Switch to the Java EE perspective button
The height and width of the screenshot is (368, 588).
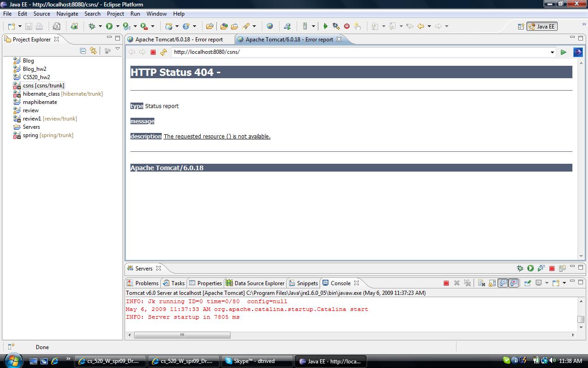point(542,26)
